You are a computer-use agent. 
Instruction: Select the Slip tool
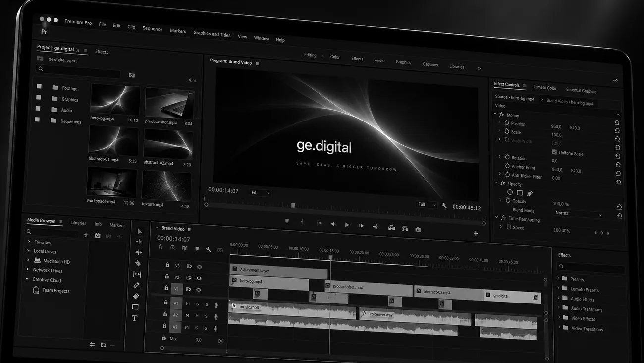click(x=137, y=274)
